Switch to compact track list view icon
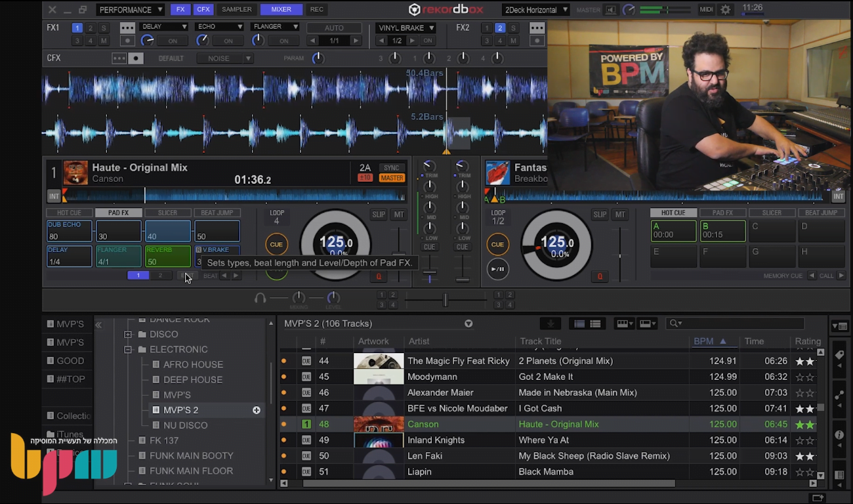Viewport: 853px width, 504px height. [579, 324]
